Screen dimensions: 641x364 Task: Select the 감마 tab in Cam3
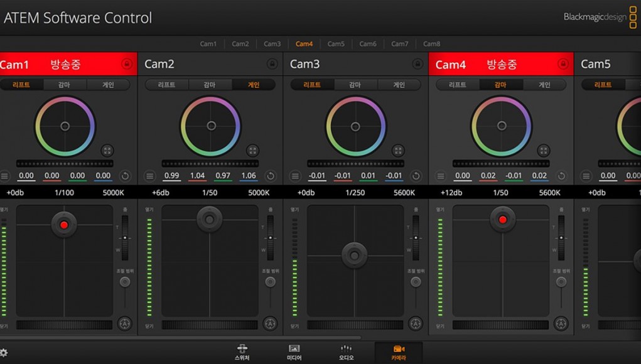[355, 85]
